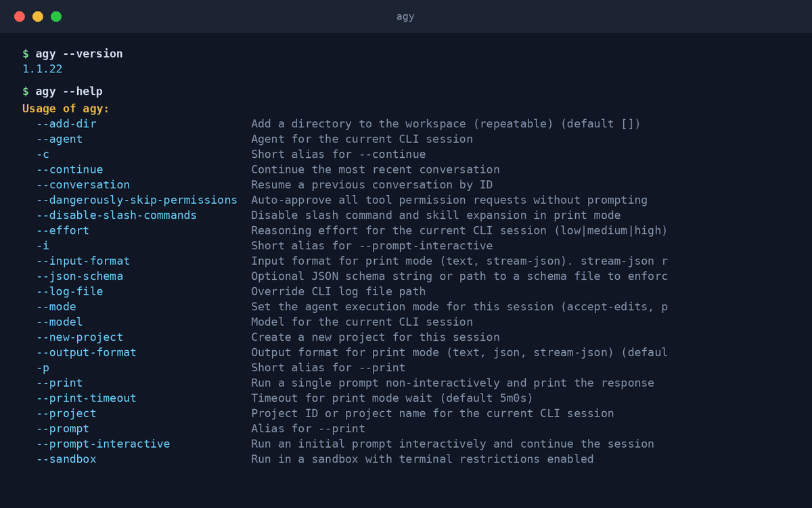812x508 pixels.
Task: Click the --prompt-interactive flag
Action: (103, 444)
